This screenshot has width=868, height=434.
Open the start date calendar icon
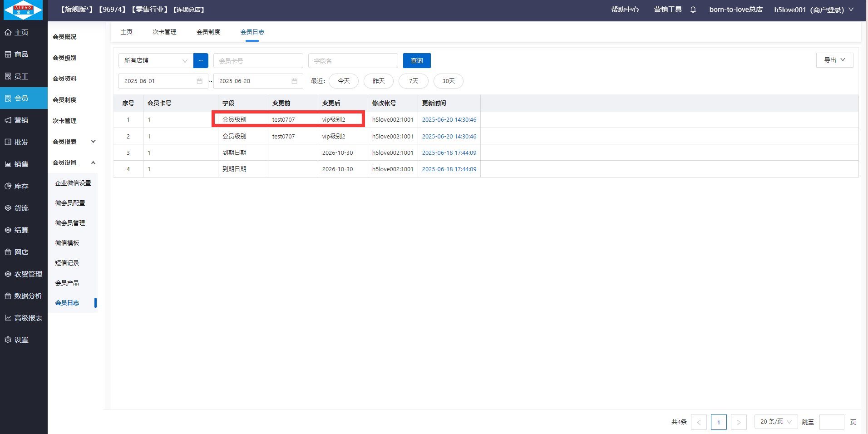click(x=199, y=81)
